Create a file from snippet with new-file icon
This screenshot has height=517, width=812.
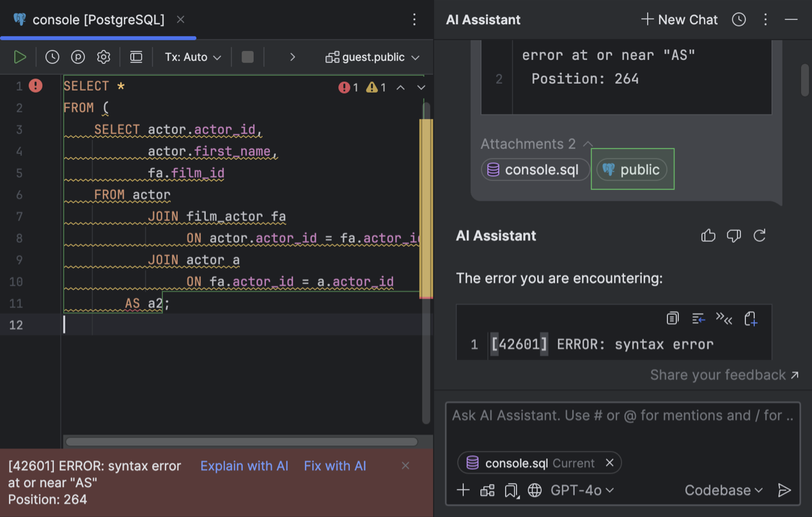click(751, 319)
